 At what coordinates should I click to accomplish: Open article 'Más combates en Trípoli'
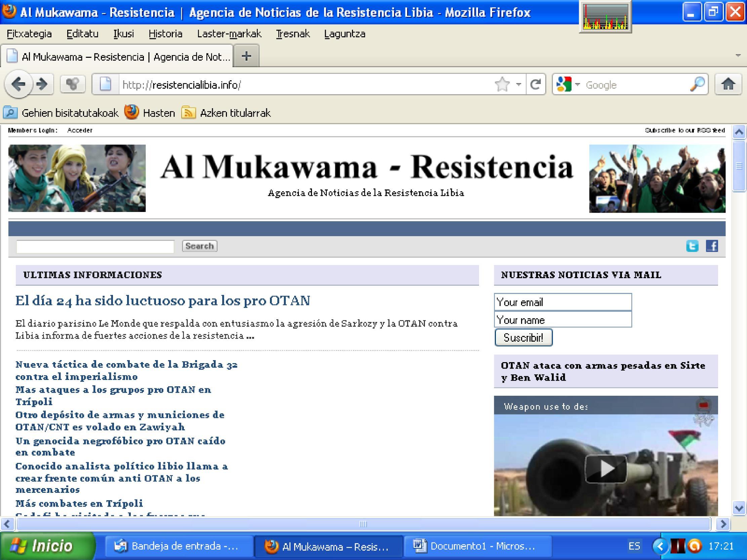(x=79, y=503)
